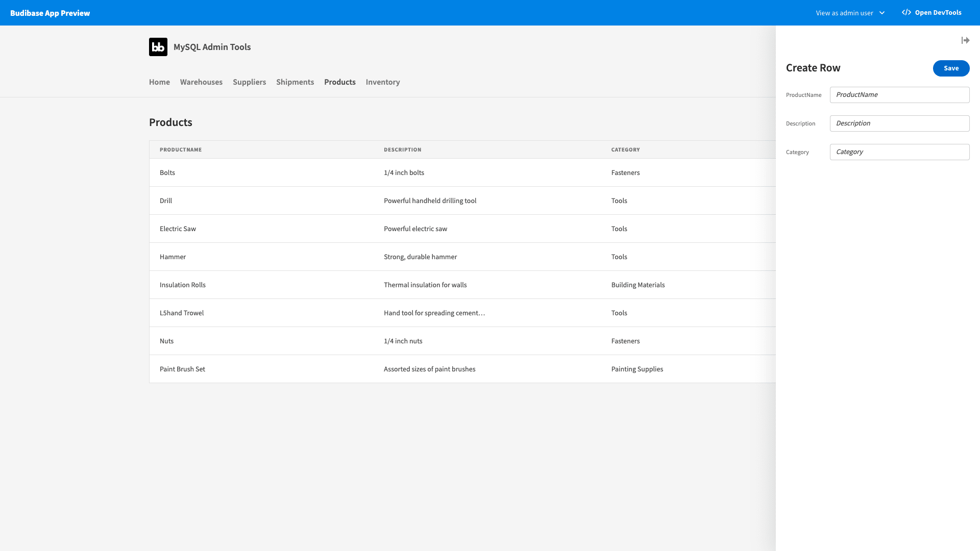Viewport: 980px width, 551px height.
Task: Open the Inventory tab
Action: [x=383, y=82]
